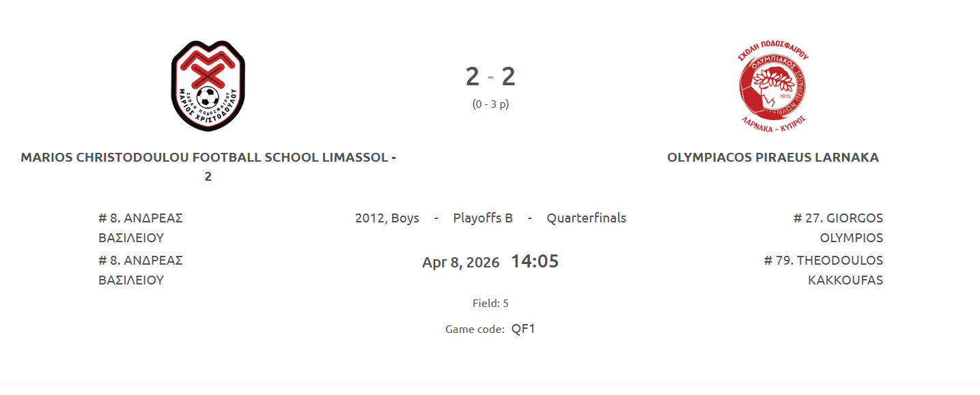Click the match date Apr 8, 2026

461,263
